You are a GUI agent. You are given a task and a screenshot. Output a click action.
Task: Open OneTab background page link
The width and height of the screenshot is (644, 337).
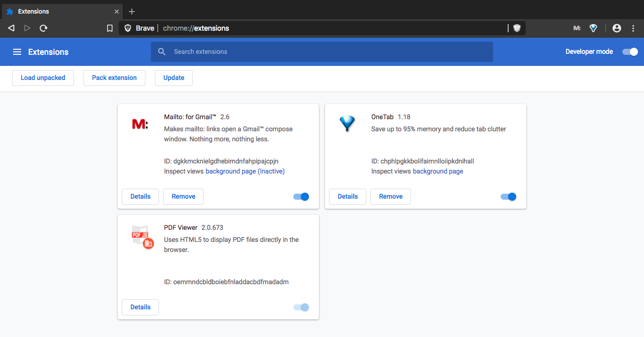(x=438, y=172)
